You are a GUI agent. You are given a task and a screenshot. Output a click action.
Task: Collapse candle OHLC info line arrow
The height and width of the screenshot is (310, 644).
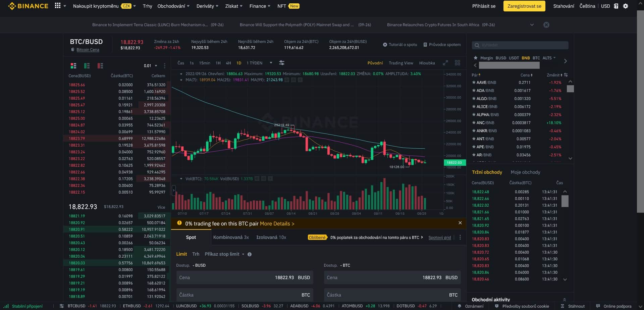click(181, 74)
